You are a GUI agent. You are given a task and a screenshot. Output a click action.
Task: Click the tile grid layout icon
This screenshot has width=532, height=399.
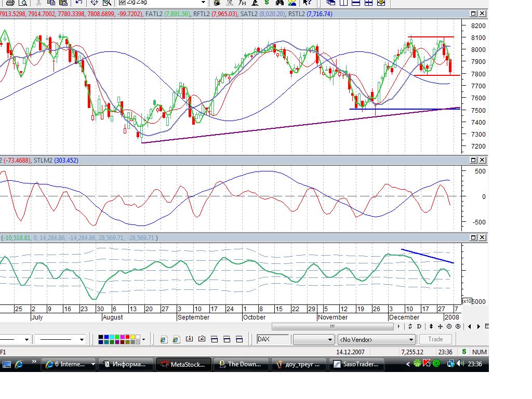(x=368, y=3)
